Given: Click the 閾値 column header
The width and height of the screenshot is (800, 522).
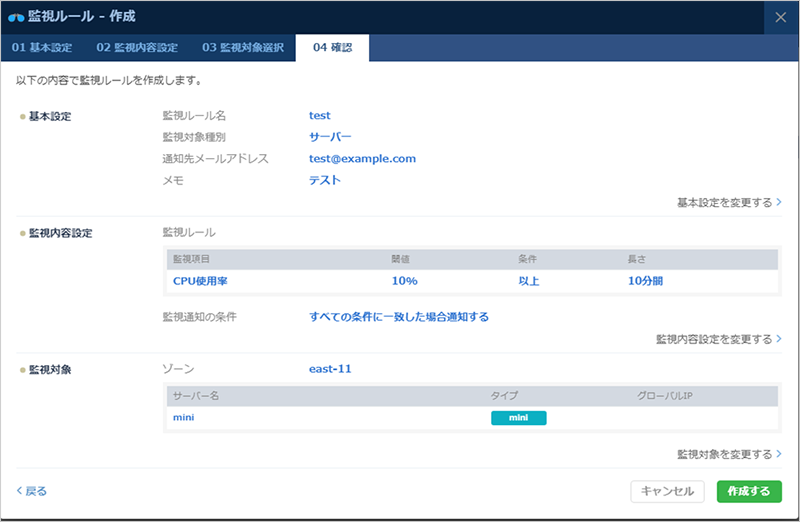Looking at the screenshot, I should (x=400, y=259).
